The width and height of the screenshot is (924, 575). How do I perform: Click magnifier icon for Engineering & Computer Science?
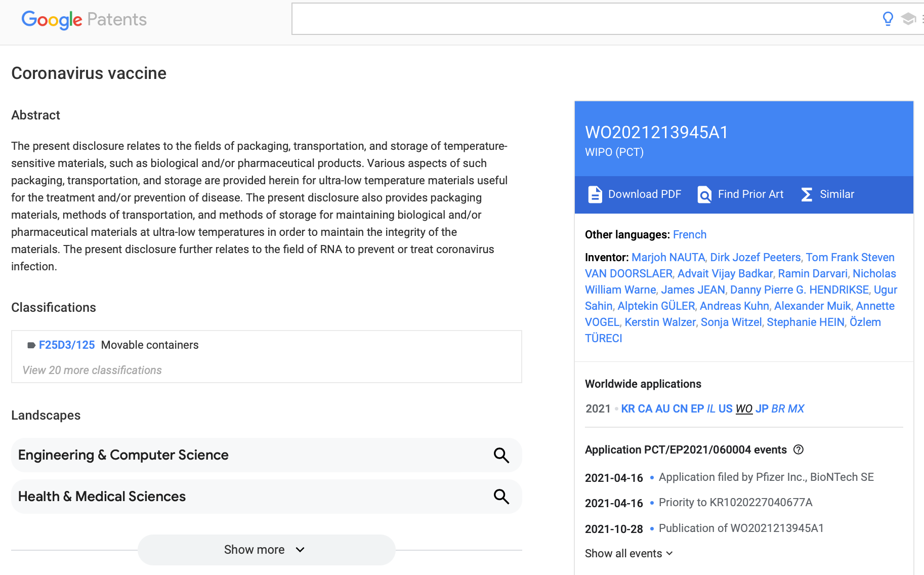pyautogui.click(x=501, y=455)
